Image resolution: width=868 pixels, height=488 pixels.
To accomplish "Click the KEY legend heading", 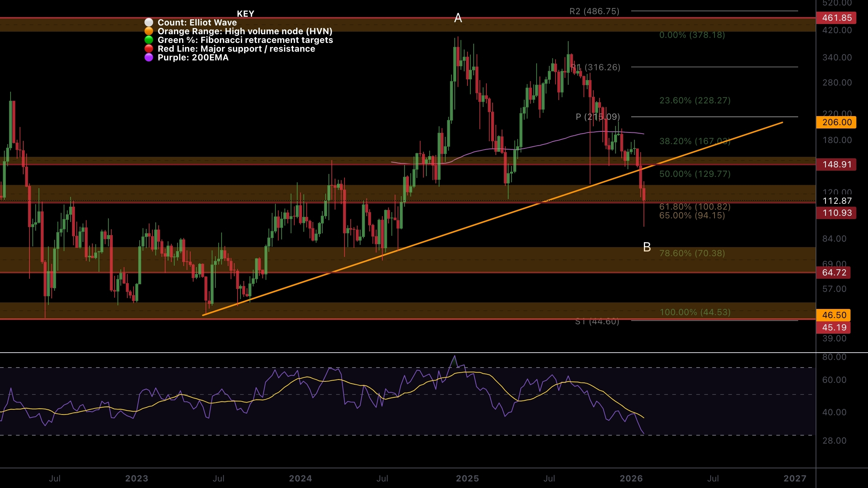I will pyautogui.click(x=246, y=14).
